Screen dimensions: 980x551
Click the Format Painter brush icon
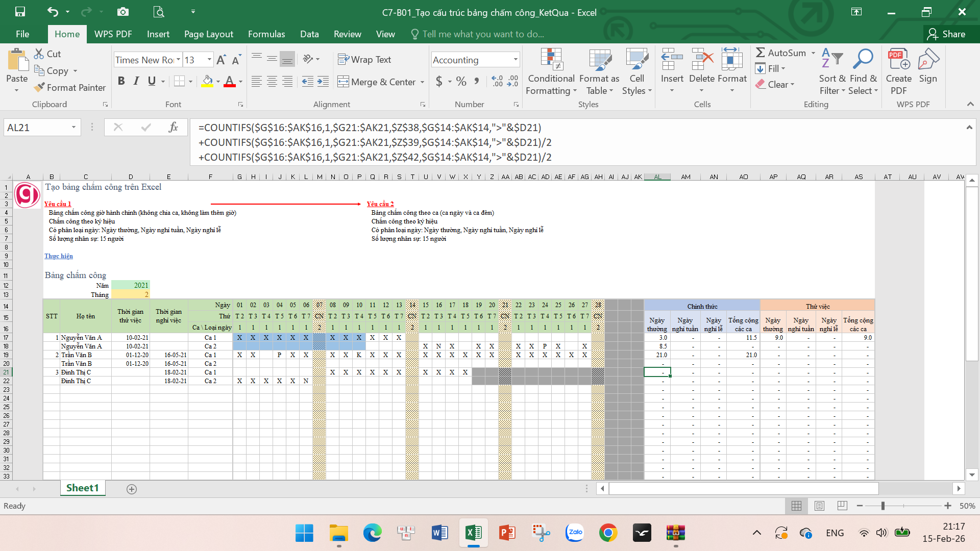tap(39, 88)
